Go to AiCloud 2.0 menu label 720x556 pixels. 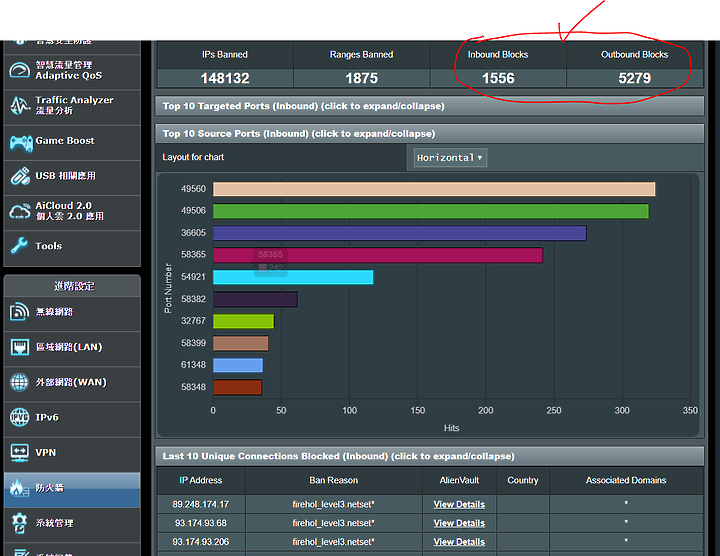pos(70,211)
